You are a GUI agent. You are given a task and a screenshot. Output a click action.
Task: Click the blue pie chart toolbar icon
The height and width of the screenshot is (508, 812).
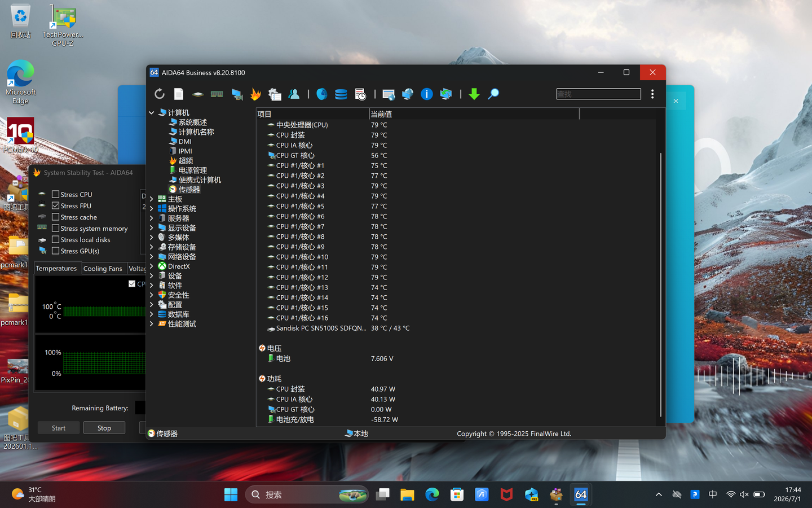tap(322, 94)
